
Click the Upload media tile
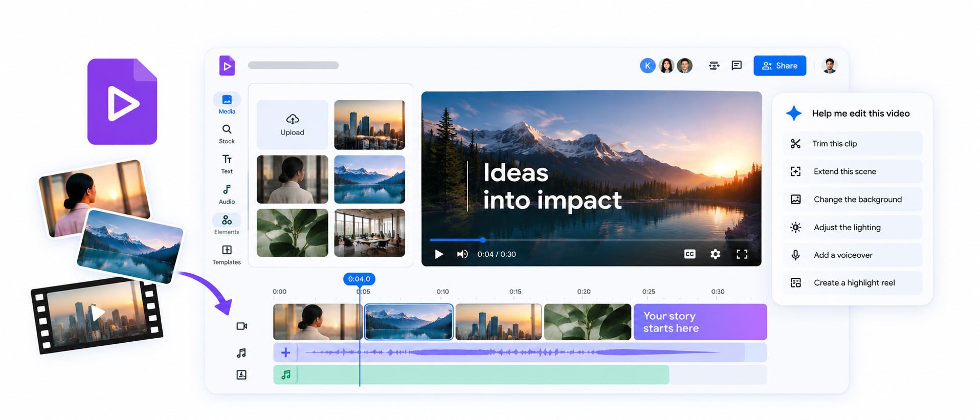coord(292,125)
